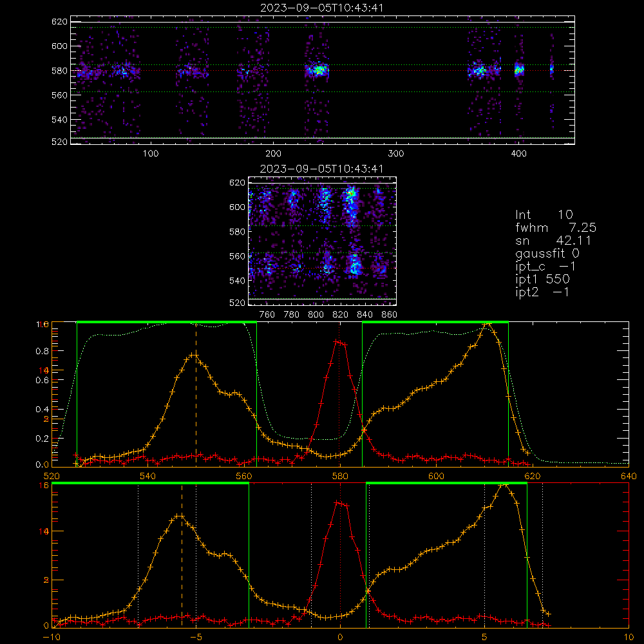
Task: Click x-axis label 300 of top spectrogram
Action: [x=396, y=154]
